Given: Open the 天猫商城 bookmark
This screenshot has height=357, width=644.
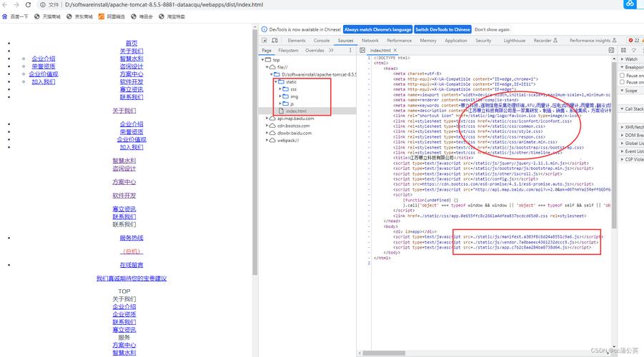Looking at the screenshot, I should 47,17.
